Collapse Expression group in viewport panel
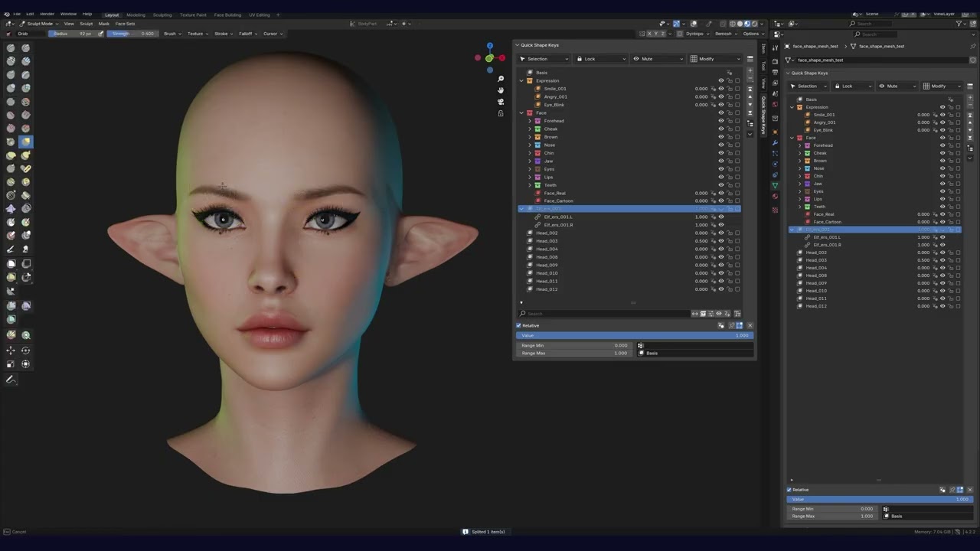 521,80
